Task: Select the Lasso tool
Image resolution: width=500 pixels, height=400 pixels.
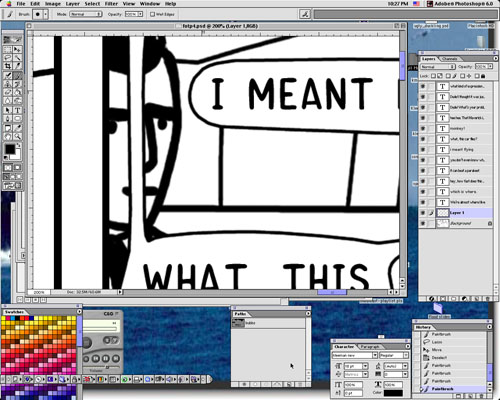Action: pos(8,57)
